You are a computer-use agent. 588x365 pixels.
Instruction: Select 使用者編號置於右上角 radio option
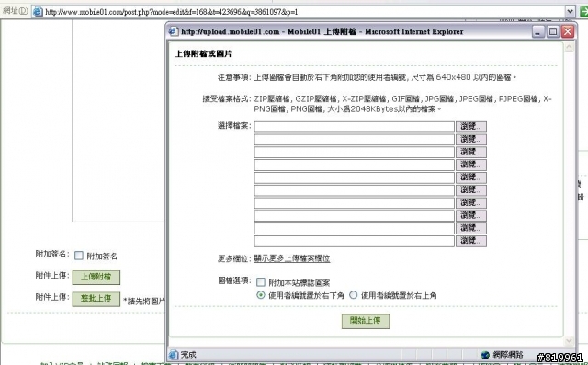[353, 295]
